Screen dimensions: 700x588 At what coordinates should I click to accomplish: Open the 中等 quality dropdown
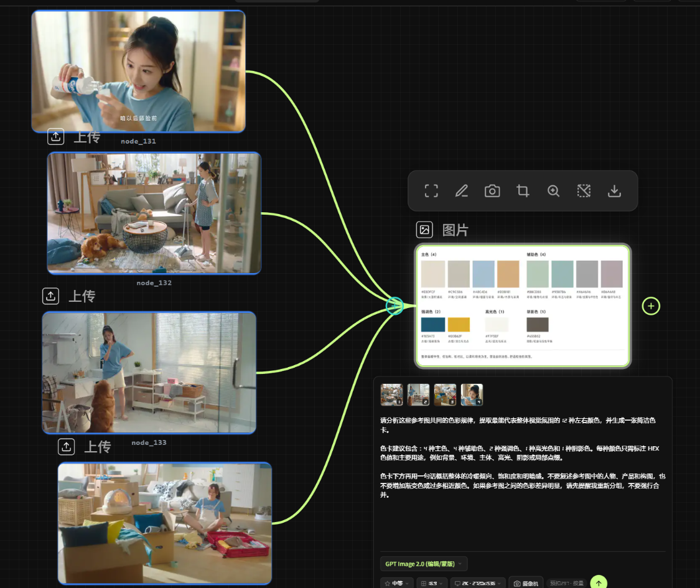tap(396, 583)
